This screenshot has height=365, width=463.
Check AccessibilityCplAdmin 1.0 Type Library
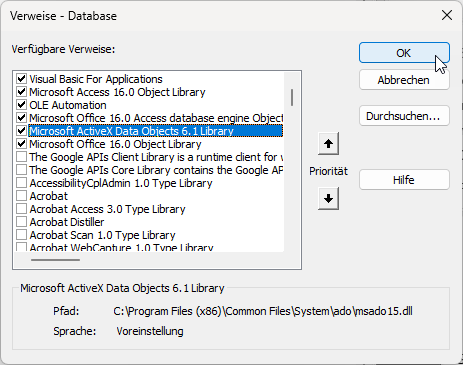point(22,183)
